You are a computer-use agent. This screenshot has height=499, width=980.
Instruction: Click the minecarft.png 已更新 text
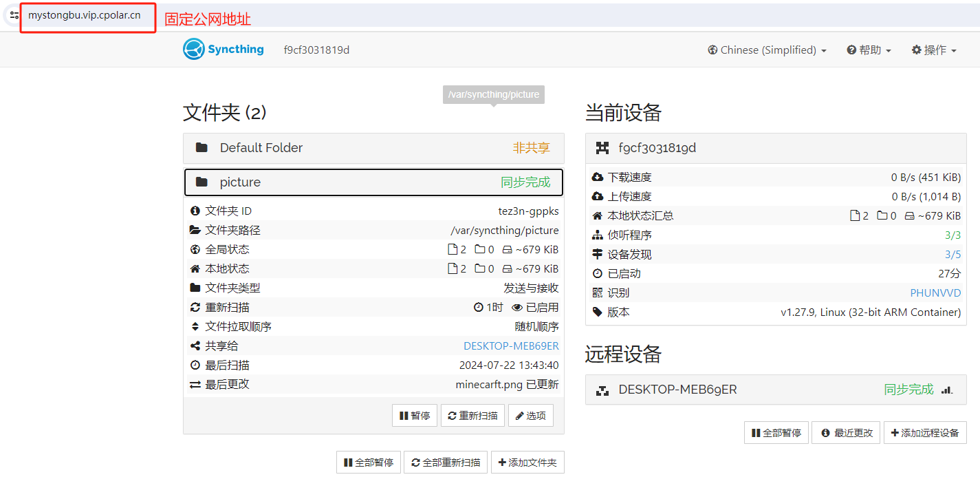pos(507,384)
